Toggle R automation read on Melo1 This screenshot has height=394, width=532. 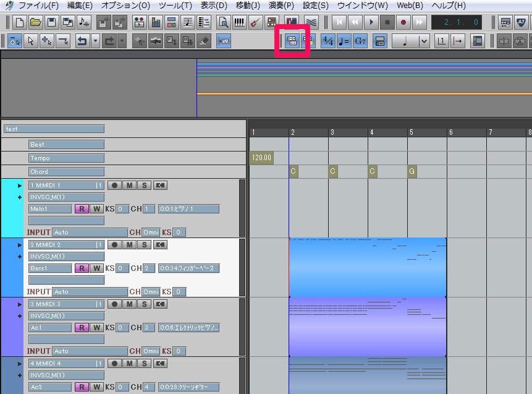click(x=82, y=209)
